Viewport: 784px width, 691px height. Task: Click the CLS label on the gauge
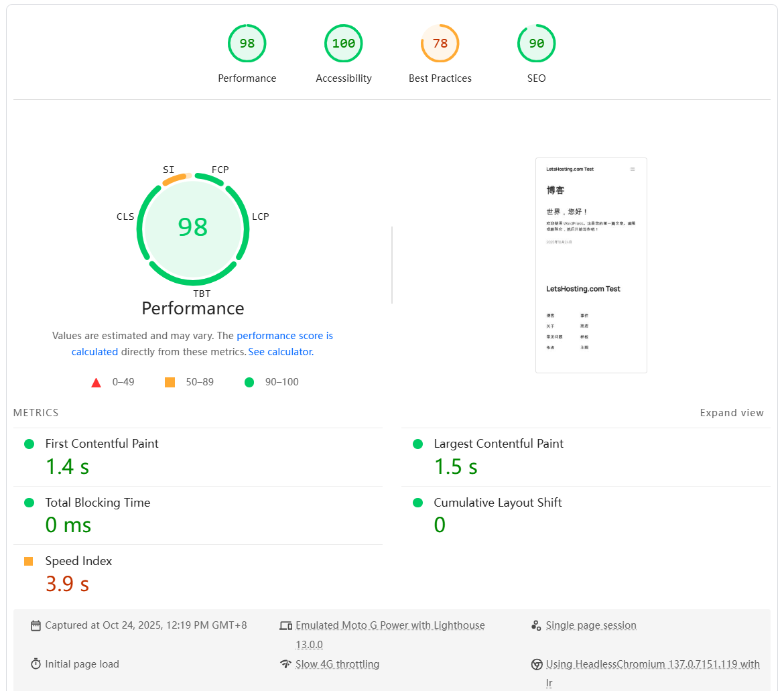point(125,216)
